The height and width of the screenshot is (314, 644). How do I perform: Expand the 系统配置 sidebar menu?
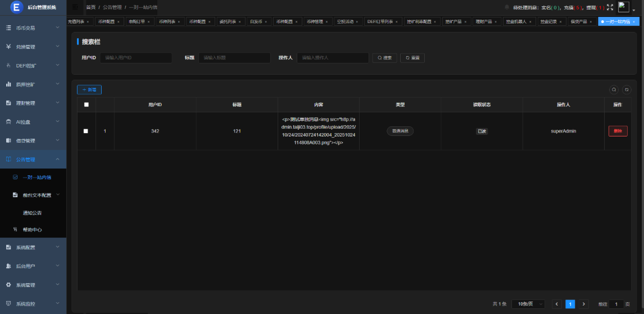[33, 248]
